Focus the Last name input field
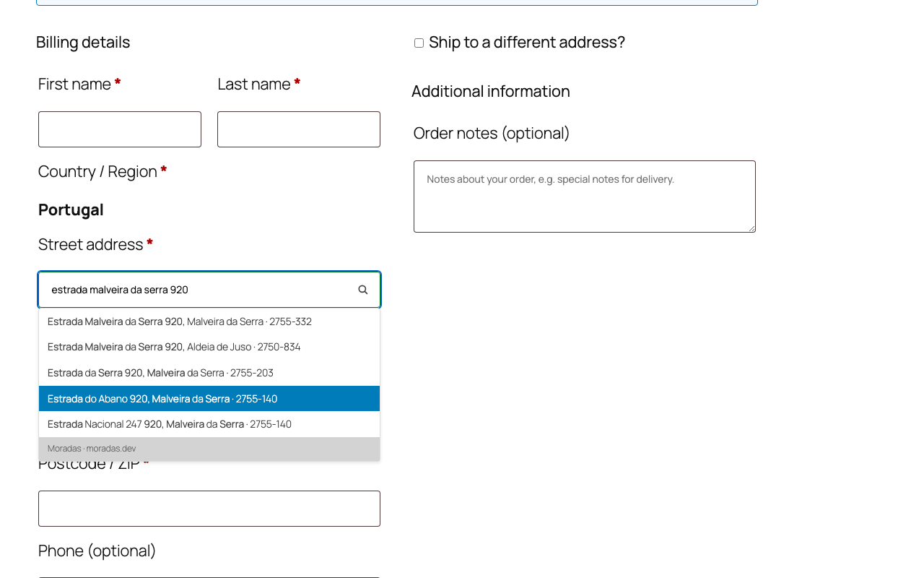 click(x=299, y=129)
